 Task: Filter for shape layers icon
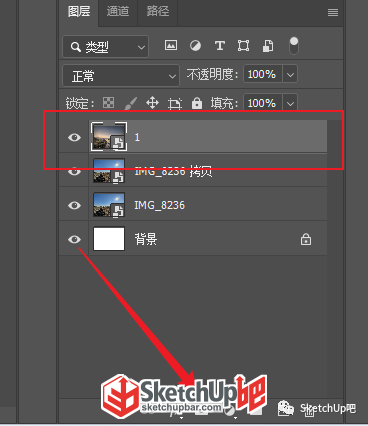coord(243,45)
